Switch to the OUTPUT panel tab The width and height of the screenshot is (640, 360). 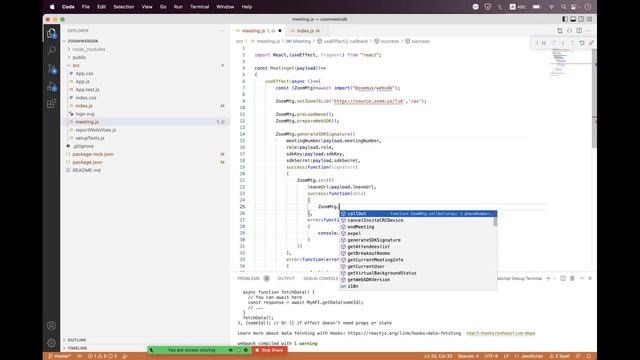(286, 278)
